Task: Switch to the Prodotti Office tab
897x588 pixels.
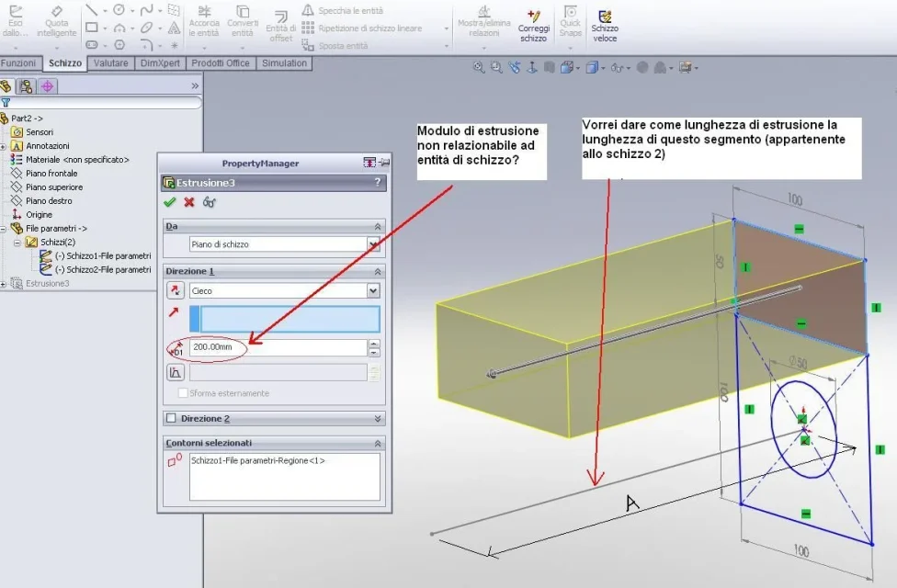Action: pos(221,62)
